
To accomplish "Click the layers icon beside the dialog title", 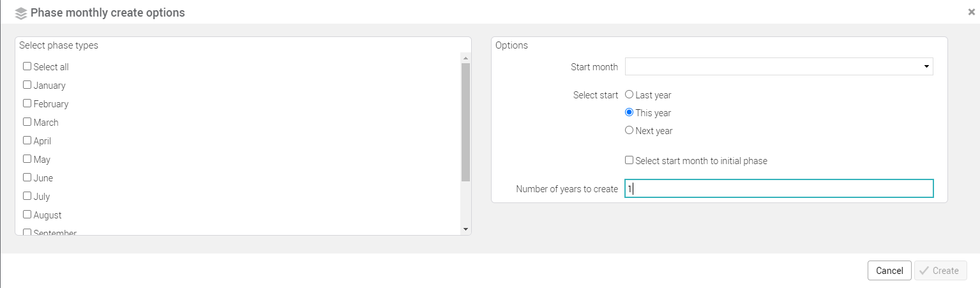I will (x=21, y=13).
